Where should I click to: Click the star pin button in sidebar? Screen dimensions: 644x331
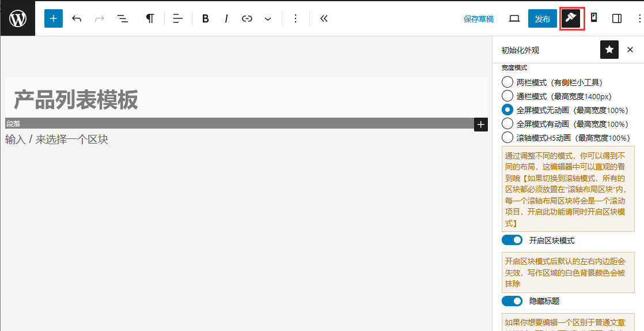(x=609, y=50)
